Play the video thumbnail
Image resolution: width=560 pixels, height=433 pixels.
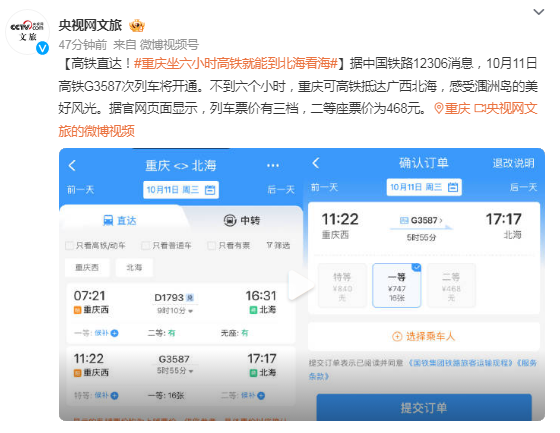pyautogui.click(x=302, y=284)
